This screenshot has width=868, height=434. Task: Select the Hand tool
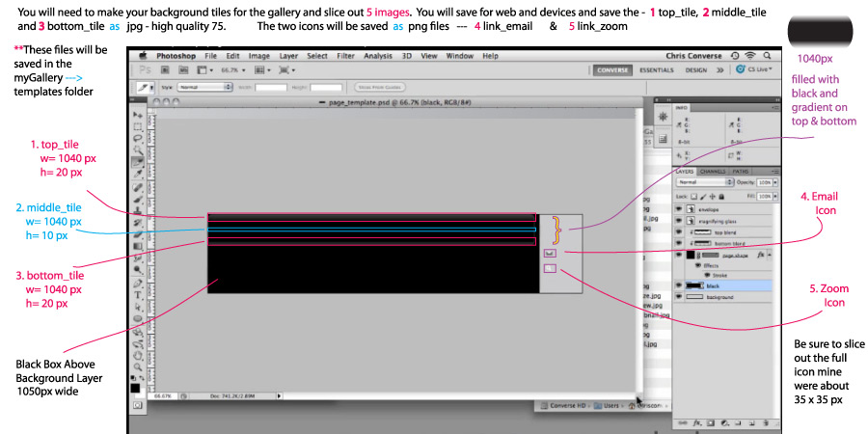(x=137, y=355)
